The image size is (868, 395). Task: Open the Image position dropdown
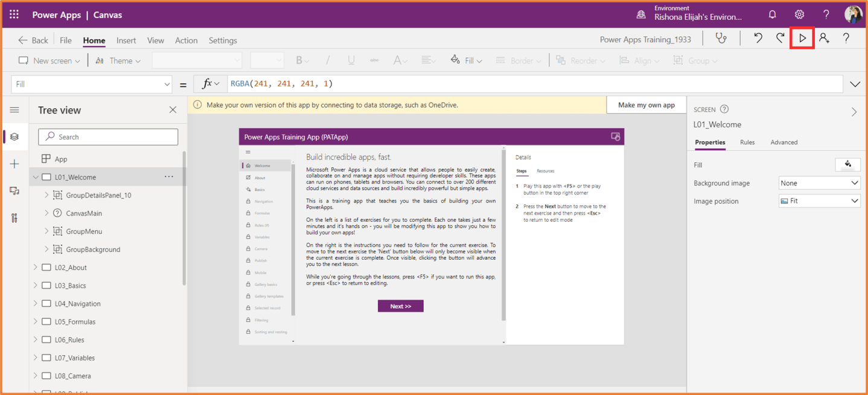point(819,201)
